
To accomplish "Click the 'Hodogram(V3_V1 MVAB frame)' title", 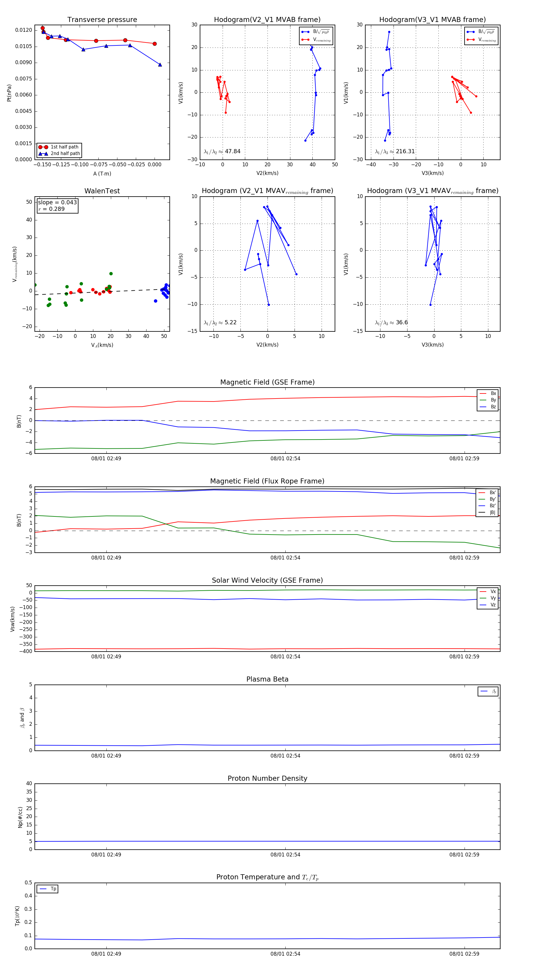I will tap(432, 20).
